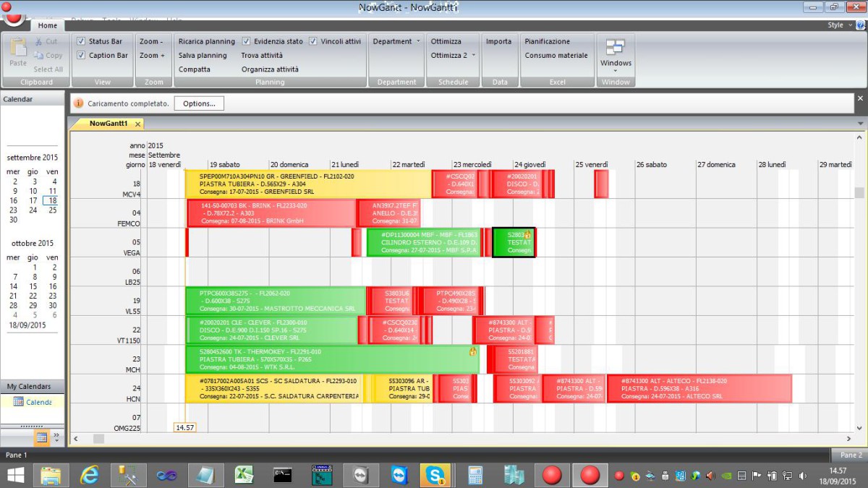
Task: Open the Visual Studio infinity taskbar icon
Action: [x=167, y=475]
